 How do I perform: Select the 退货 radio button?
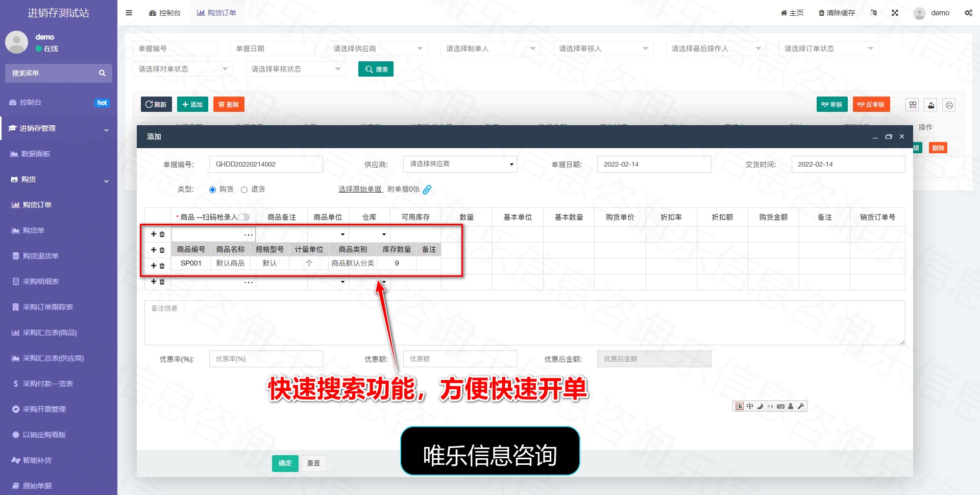pos(244,190)
